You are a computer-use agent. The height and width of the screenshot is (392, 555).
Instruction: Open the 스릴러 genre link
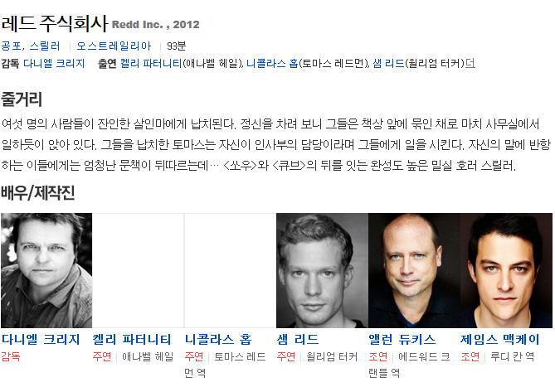point(45,46)
